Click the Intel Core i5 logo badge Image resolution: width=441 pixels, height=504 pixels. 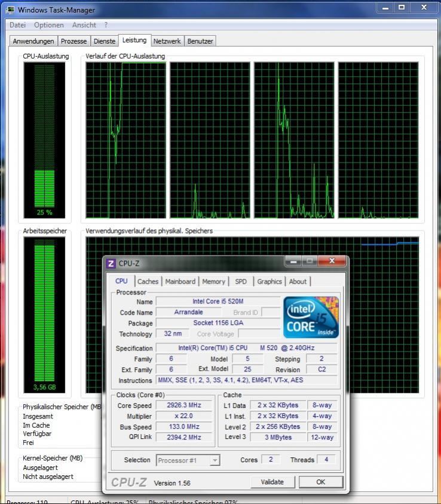(x=311, y=317)
